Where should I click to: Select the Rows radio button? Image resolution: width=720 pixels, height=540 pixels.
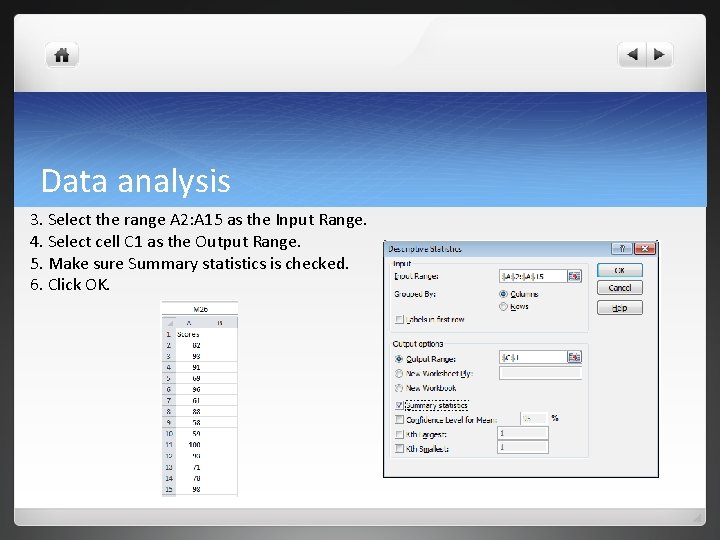point(503,306)
